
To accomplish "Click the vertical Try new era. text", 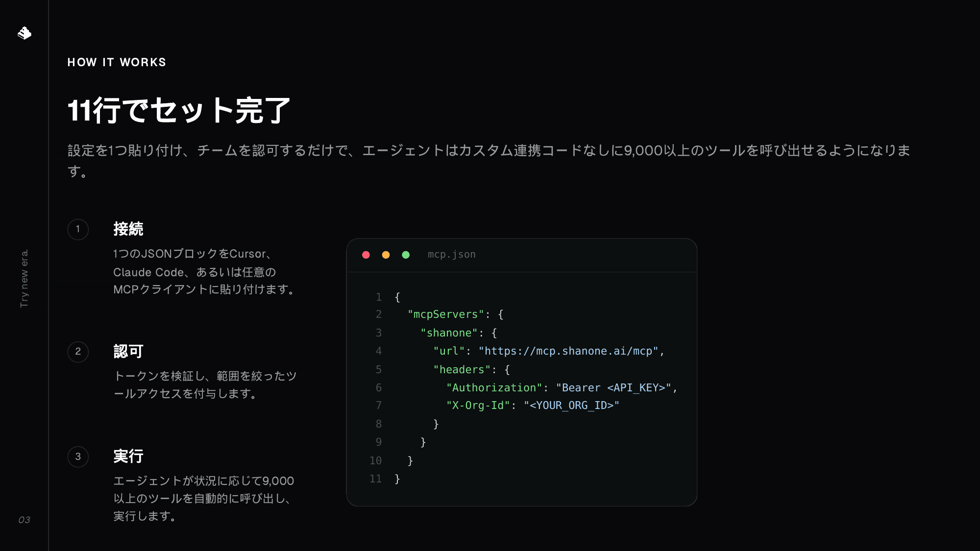I will pyautogui.click(x=24, y=279).
